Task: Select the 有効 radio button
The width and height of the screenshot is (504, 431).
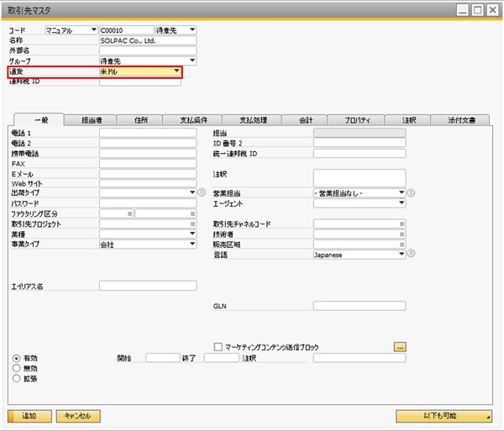Action: (17, 358)
